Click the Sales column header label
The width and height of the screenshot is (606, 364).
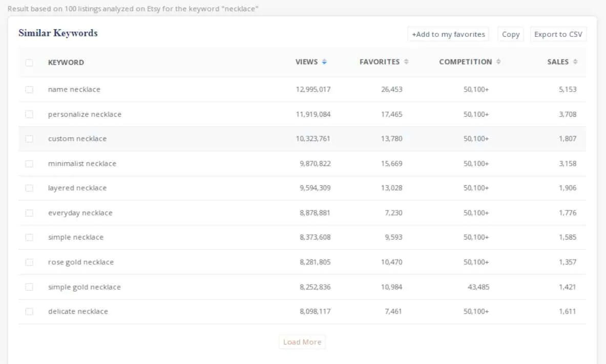coord(558,62)
